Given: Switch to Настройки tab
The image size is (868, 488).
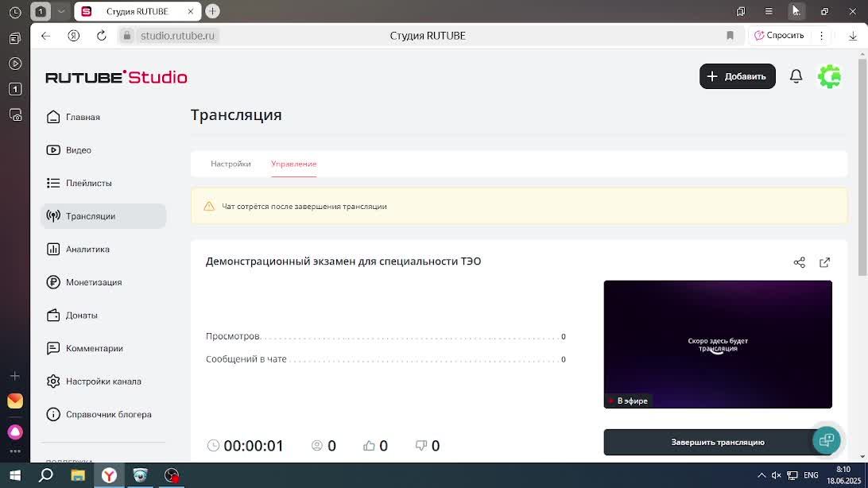Looking at the screenshot, I should (x=231, y=164).
